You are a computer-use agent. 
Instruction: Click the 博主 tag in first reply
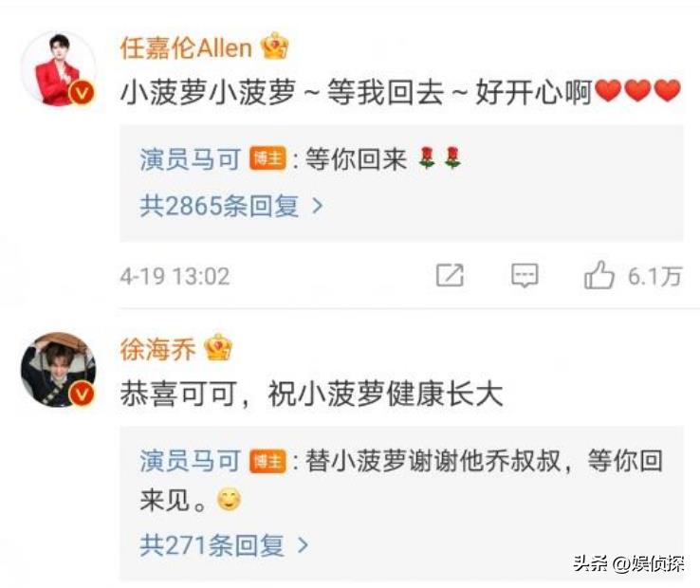pyautogui.click(x=267, y=158)
